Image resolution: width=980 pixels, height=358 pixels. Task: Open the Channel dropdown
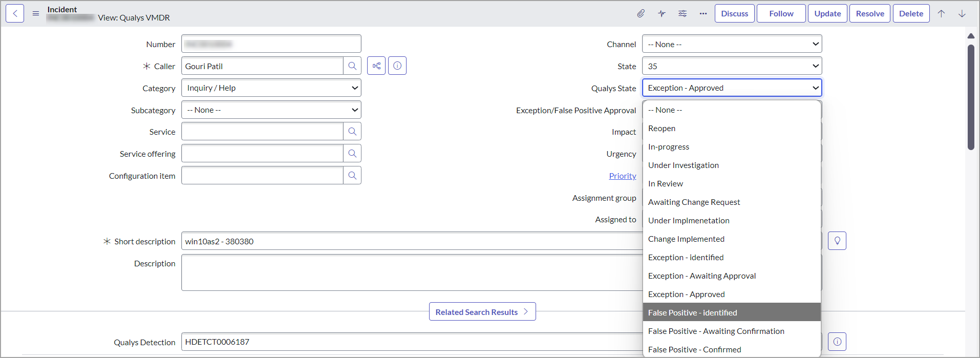pyautogui.click(x=732, y=44)
